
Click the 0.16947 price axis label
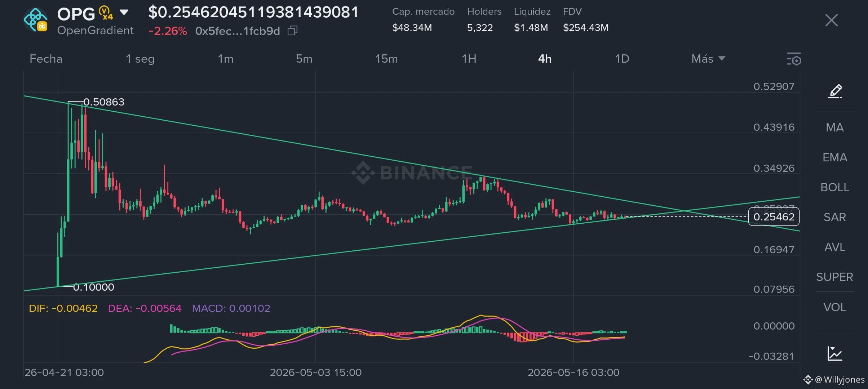774,250
